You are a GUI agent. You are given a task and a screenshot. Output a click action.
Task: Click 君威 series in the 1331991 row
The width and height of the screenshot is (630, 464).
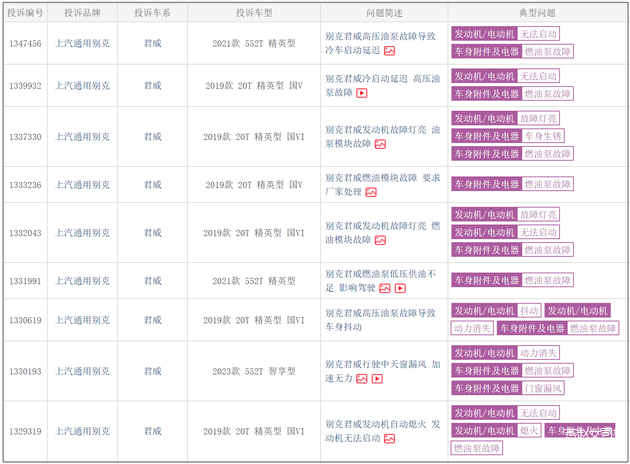point(152,281)
